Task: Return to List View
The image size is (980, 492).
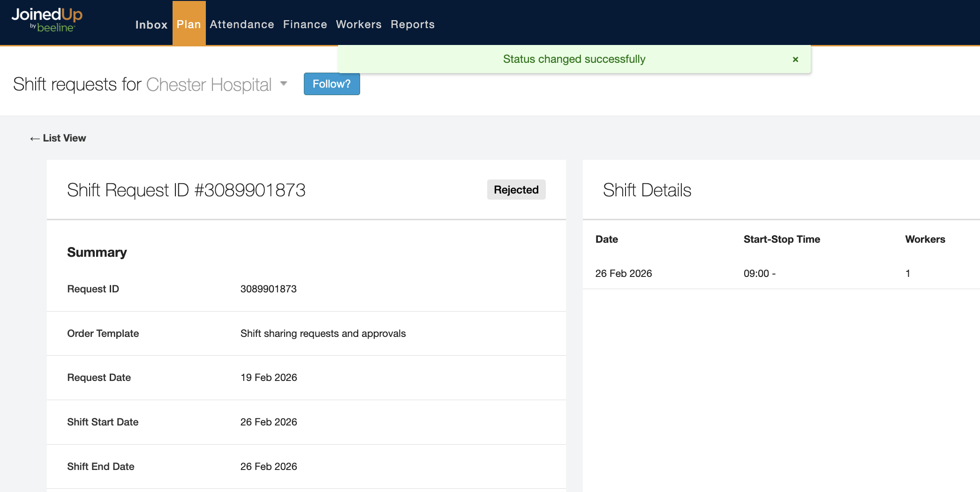Action: click(x=57, y=138)
